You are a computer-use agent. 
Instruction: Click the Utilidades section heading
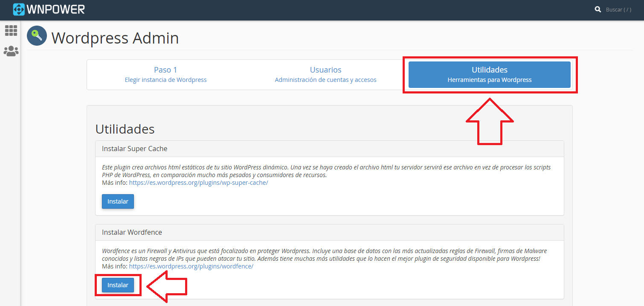125,129
